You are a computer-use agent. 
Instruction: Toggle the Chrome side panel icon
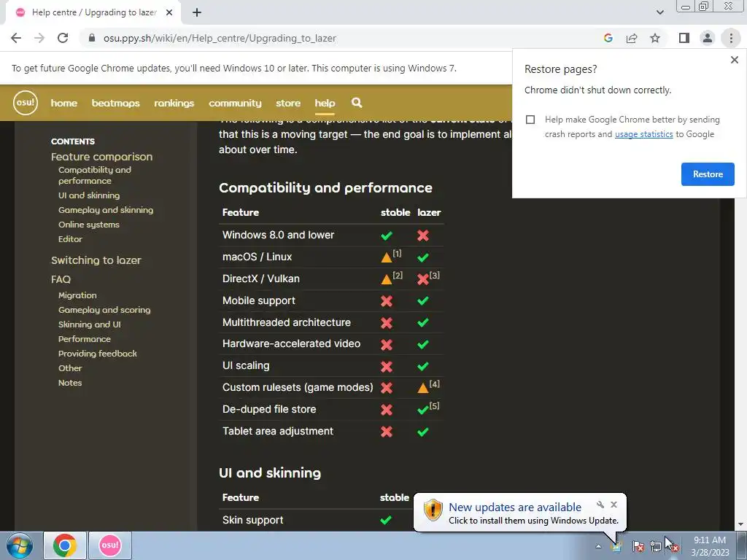point(684,38)
